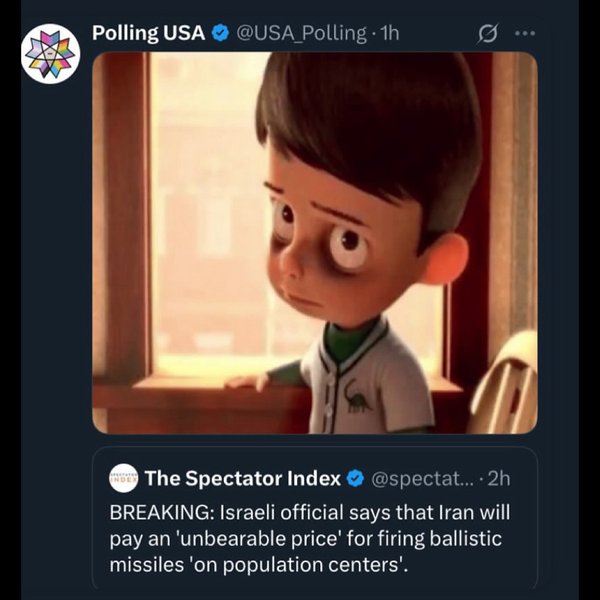Select the Polling USA display name
600x600 pixels.
coord(148,33)
